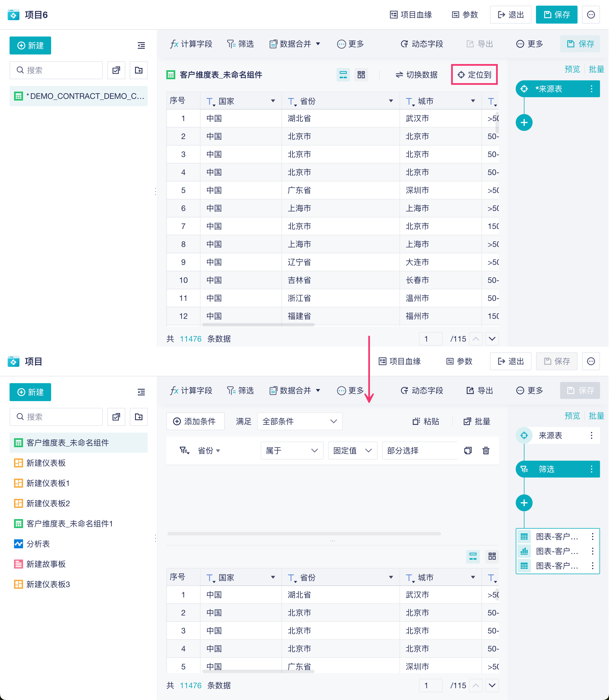The height and width of the screenshot is (700, 609).
Task: Delete the 省份 filter condition with trash icon
Action: [486, 451]
